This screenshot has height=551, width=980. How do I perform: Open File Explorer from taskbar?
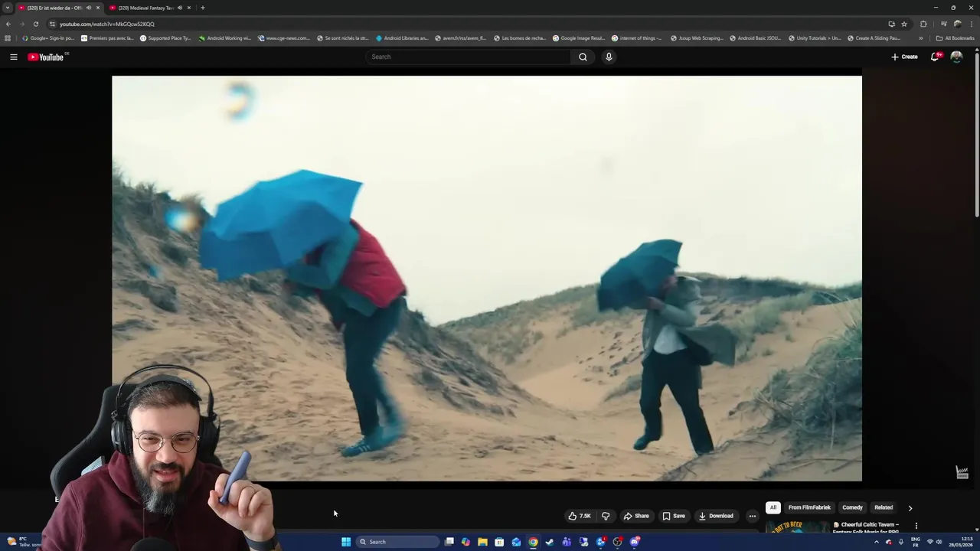482,542
